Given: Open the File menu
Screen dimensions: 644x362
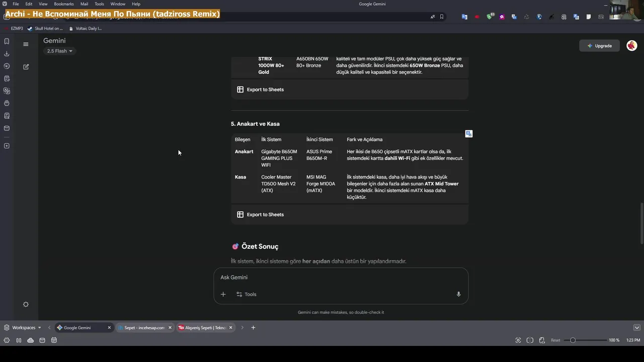Looking at the screenshot, I should (16, 4).
